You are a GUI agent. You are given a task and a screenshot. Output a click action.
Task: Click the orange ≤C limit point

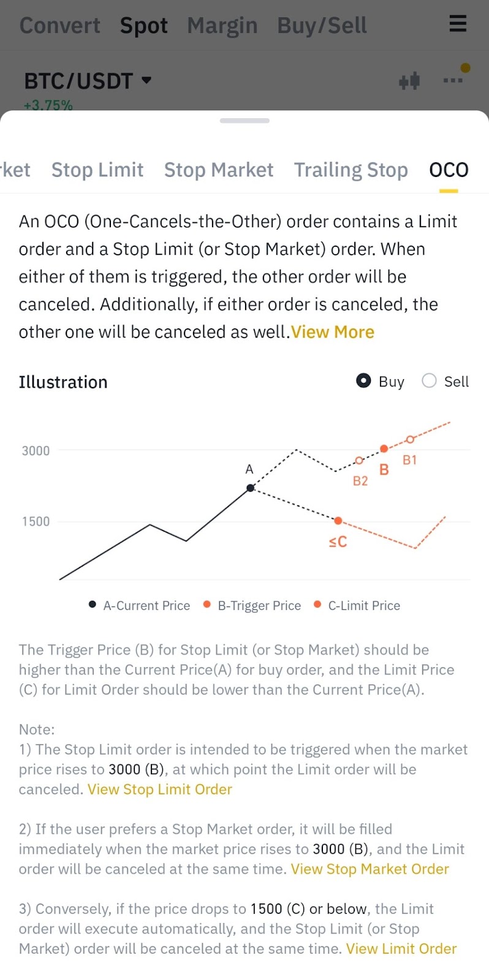point(338,521)
